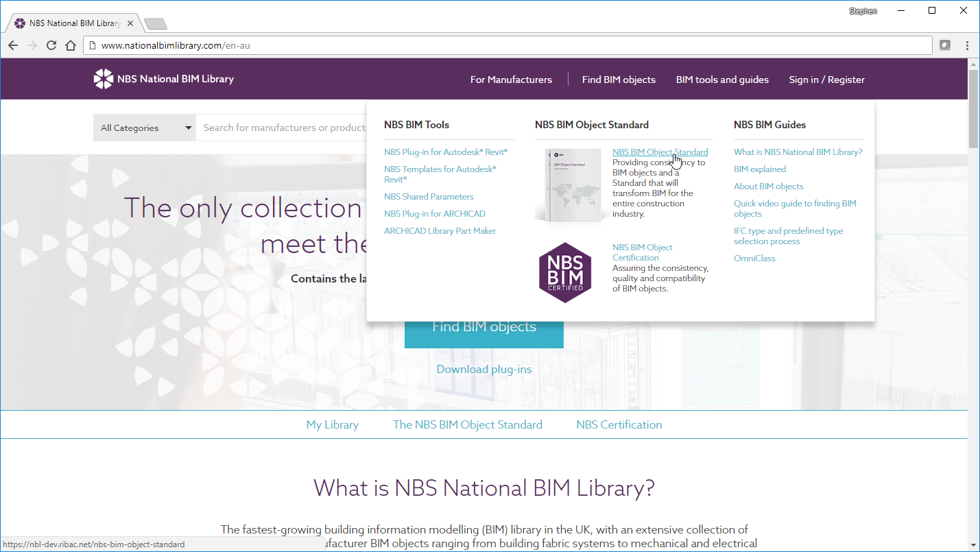Click the scrollbar down arrow
This screenshot has width=980, height=552.
click(973, 545)
